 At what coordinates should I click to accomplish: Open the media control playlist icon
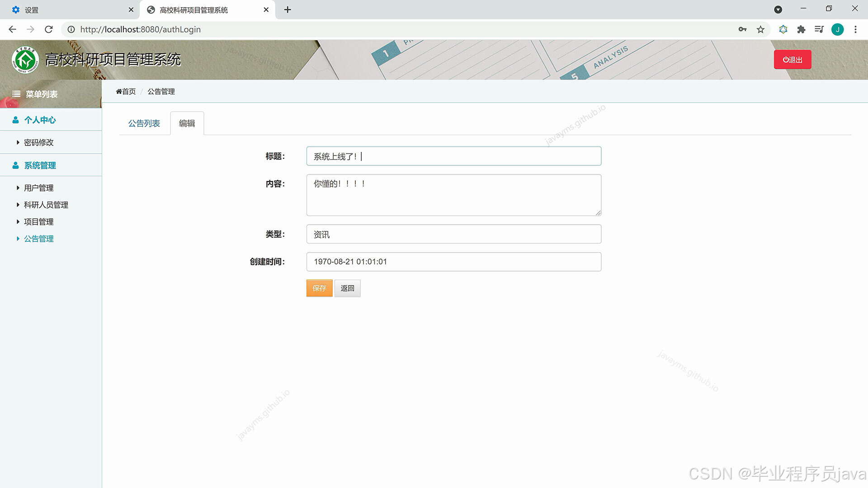tap(819, 29)
